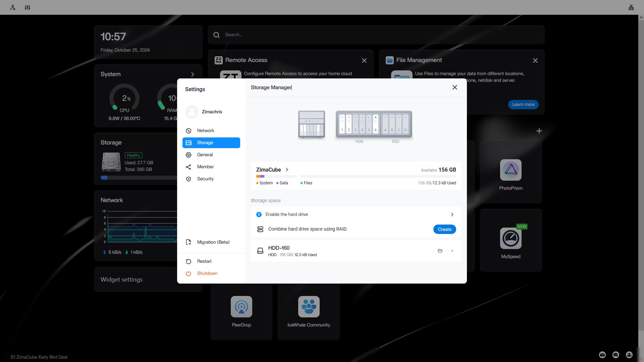The width and height of the screenshot is (644, 362).
Task: Expand Enable the hard drive row
Action: (x=452, y=215)
